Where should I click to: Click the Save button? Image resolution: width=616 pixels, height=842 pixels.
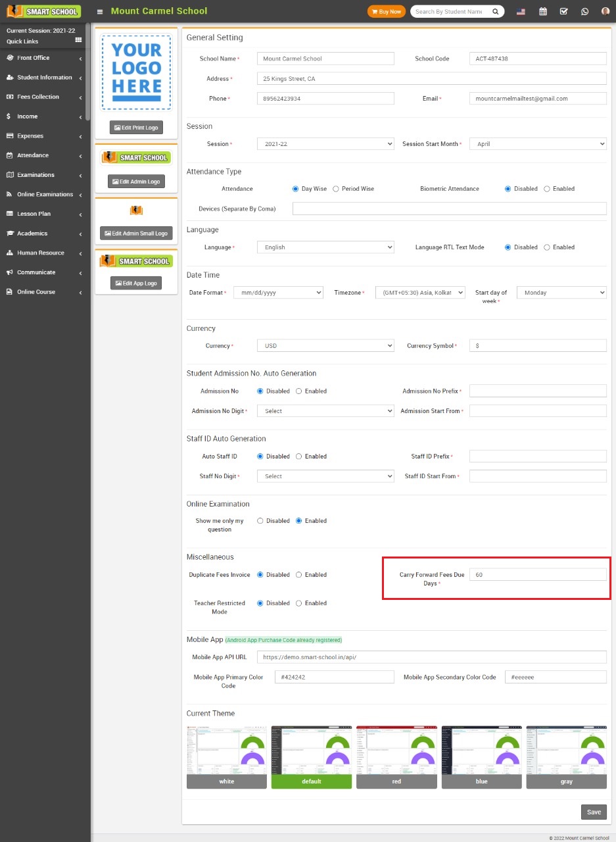coord(593,812)
